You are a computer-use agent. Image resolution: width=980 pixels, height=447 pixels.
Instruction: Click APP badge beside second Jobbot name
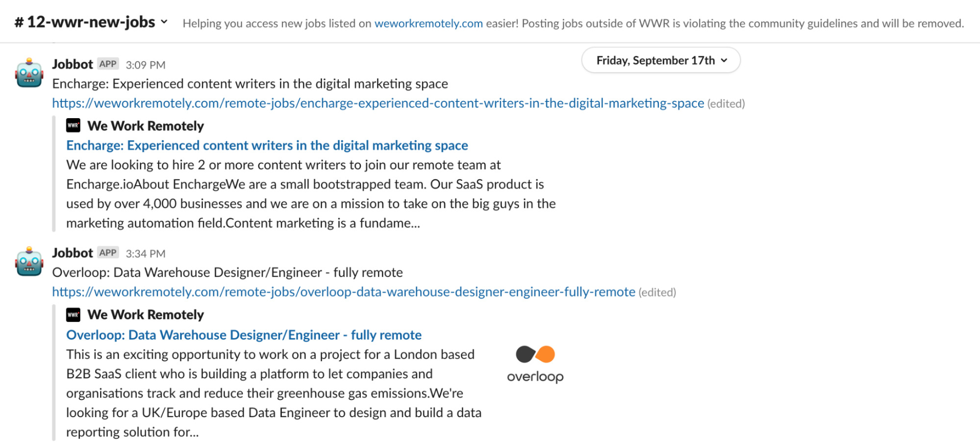click(108, 252)
